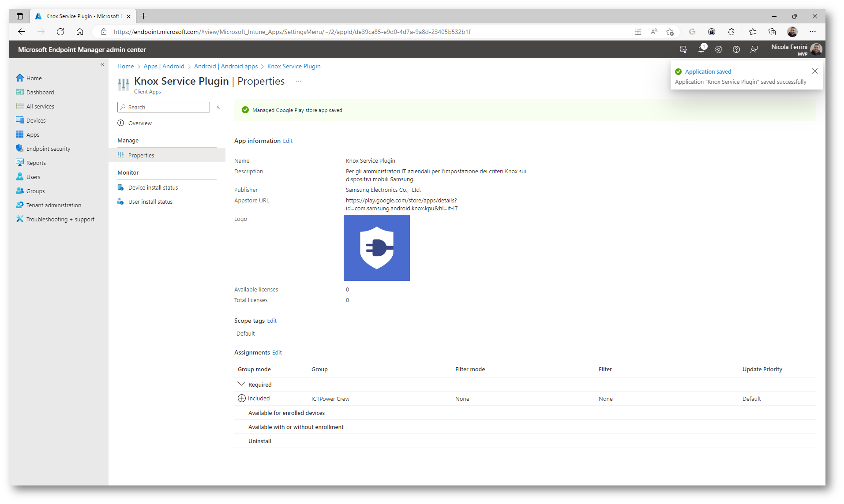This screenshot has height=504, width=844.
Task: Edit the Assignments section
Action: (x=277, y=352)
